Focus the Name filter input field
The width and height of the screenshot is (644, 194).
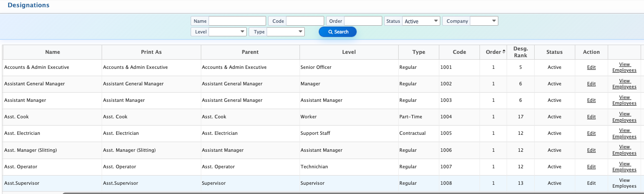point(237,21)
